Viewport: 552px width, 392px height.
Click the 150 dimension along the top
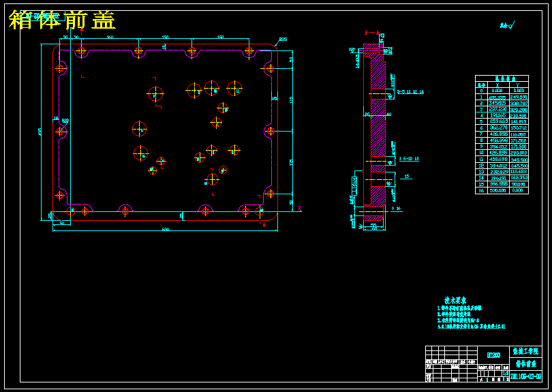coord(165,37)
